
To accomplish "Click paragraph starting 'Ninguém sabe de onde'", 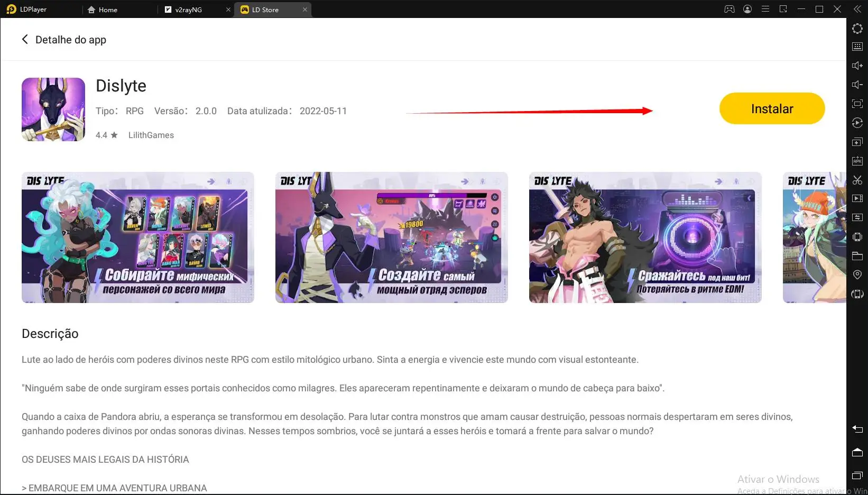I will pos(343,388).
